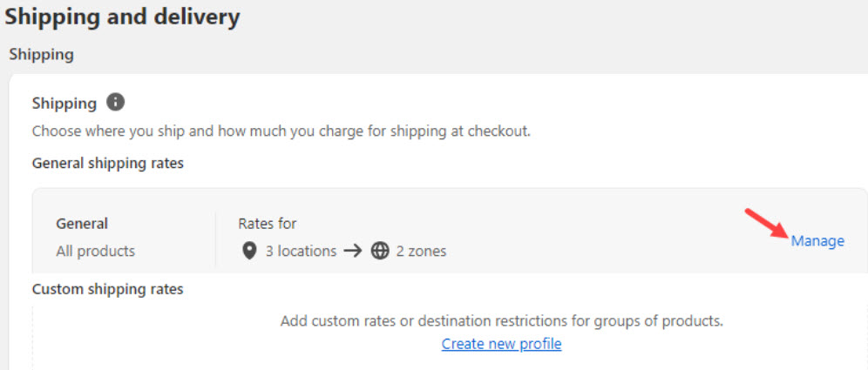Screen dimensions: 868x370
Task: Open Manage for general shipping rates
Action: coord(817,241)
